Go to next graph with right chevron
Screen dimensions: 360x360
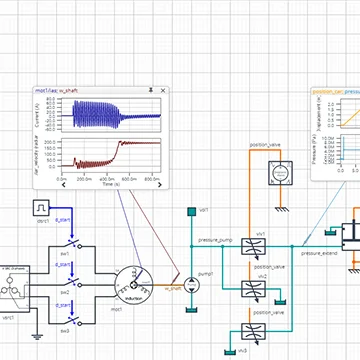point(160,185)
